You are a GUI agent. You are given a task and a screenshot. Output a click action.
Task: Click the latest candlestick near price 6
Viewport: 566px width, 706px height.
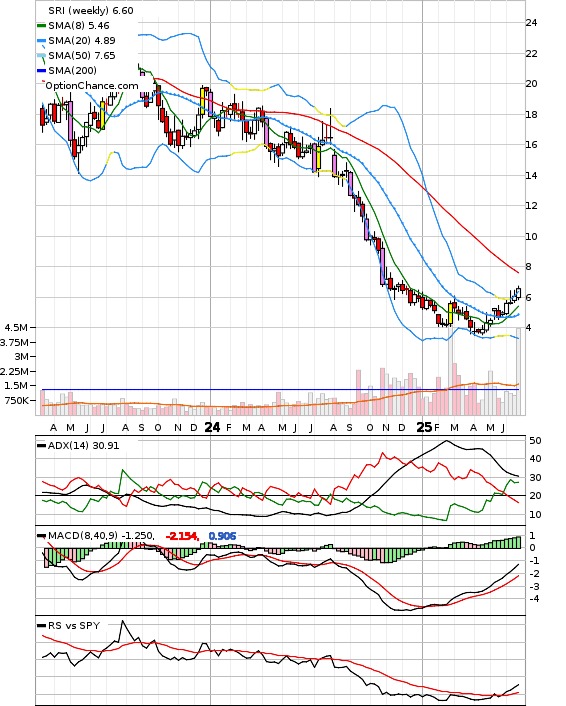(x=518, y=293)
